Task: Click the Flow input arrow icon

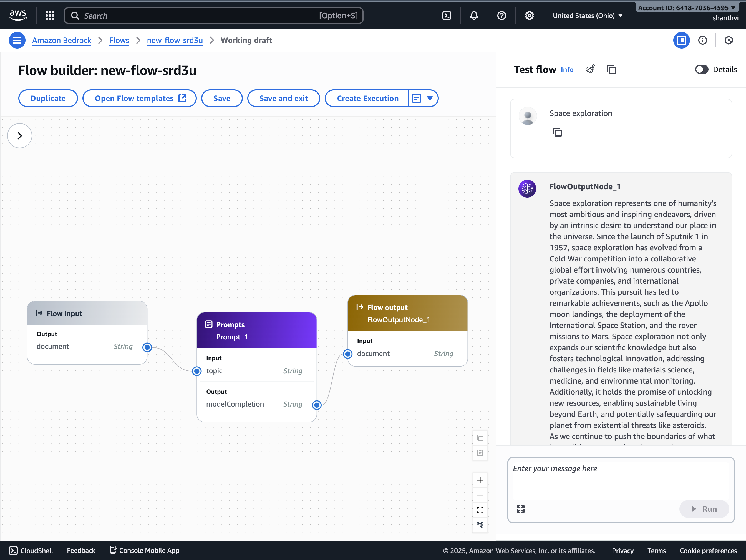Action: 39,313
